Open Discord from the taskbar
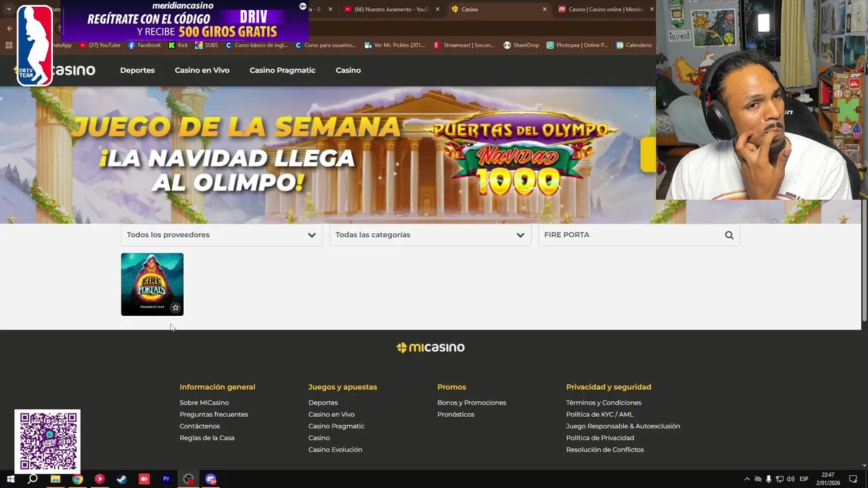Viewport: 868px width, 488px height. 211,479
